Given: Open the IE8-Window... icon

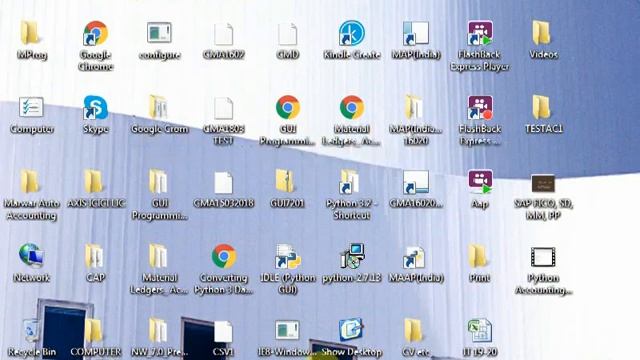Looking at the screenshot, I should pos(287,330).
